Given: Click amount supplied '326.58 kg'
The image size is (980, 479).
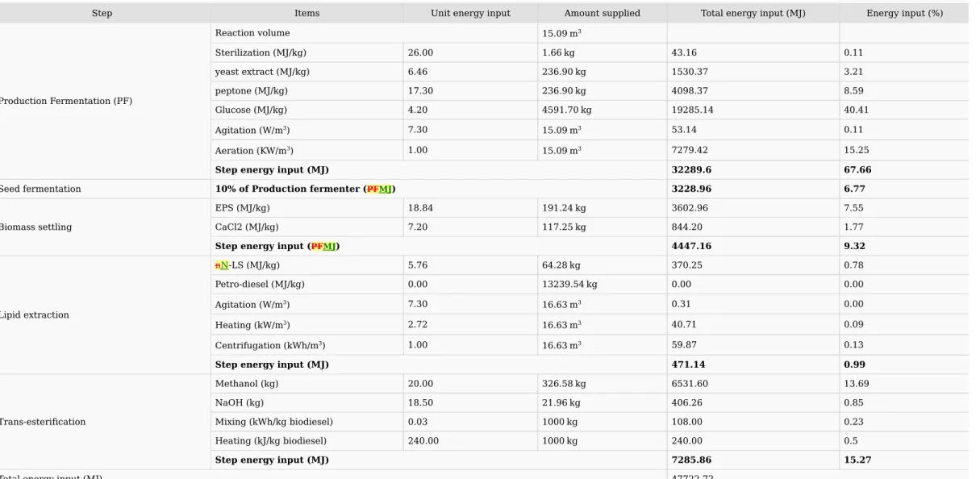Looking at the screenshot, I should pos(564,384).
